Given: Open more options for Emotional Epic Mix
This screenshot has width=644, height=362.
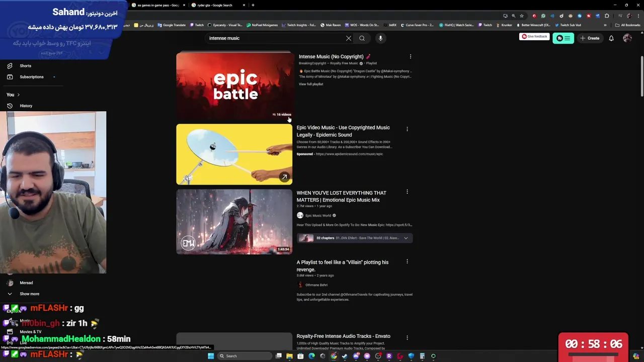Looking at the screenshot, I should (x=407, y=192).
